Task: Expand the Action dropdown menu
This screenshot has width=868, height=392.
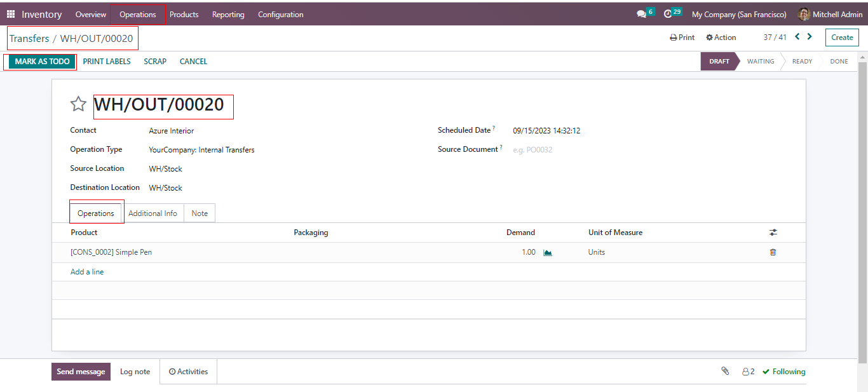Action: [x=721, y=37]
